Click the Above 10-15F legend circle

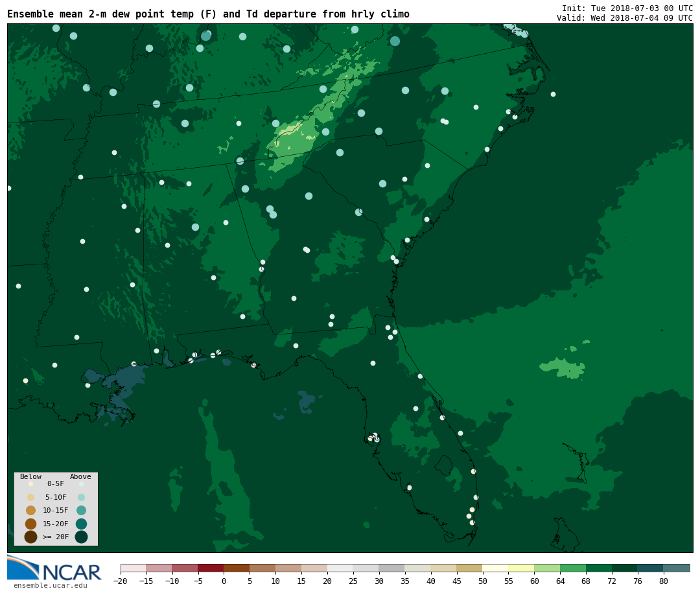click(x=81, y=511)
